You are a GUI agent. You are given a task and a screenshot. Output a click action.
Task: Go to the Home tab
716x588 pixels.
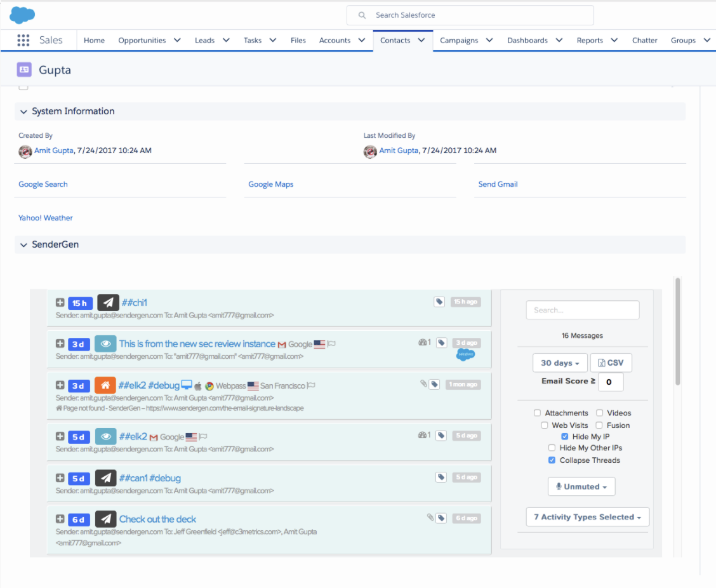click(x=94, y=40)
